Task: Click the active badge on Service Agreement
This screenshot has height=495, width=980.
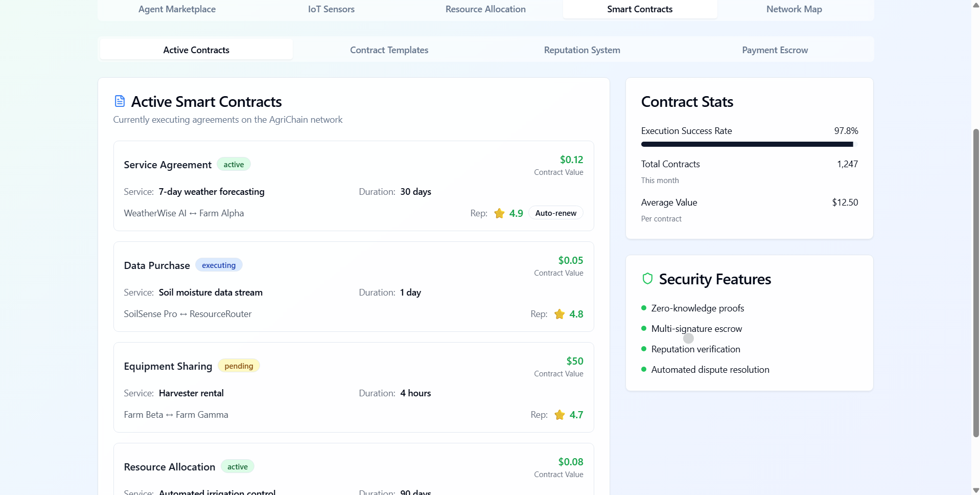Action: click(x=234, y=164)
